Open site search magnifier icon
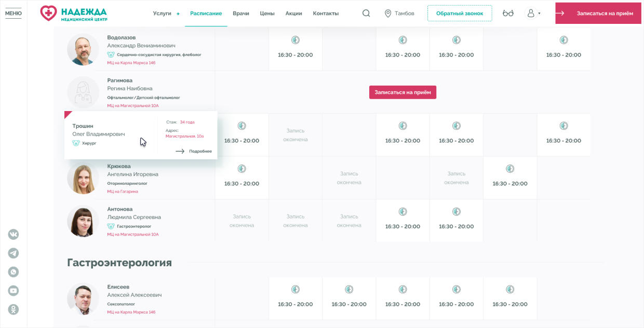This screenshot has width=644, height=328. click(x=366, y=13)
